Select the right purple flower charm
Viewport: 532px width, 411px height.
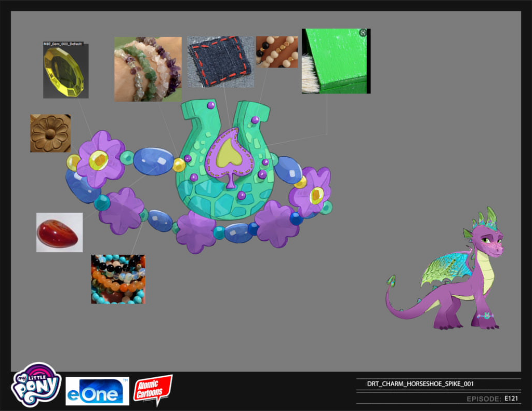point(311,191)
